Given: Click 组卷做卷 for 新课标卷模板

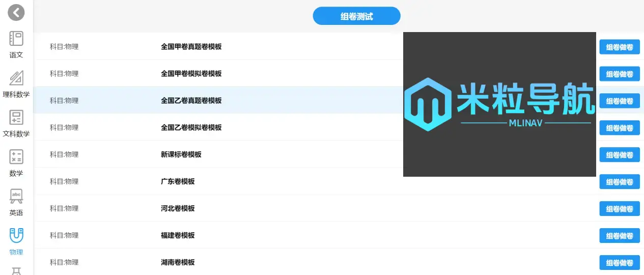Looking at the screenshot, I should [x=620, y=155].
